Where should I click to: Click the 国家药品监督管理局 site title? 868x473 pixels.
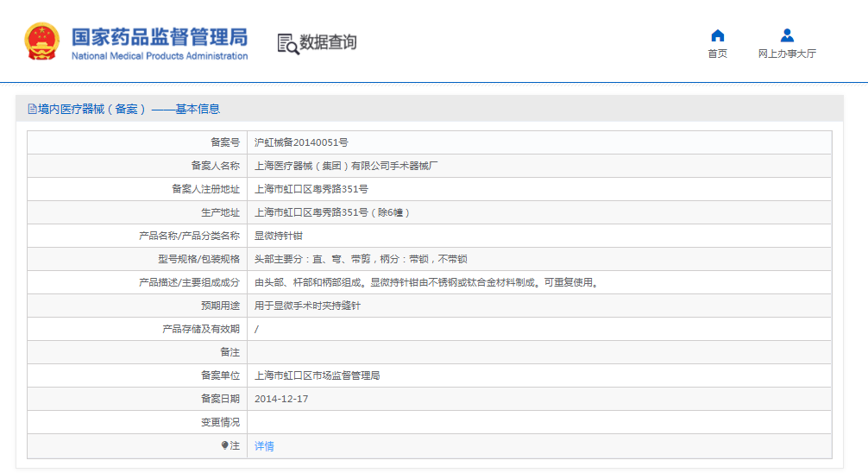pos(159,36)
